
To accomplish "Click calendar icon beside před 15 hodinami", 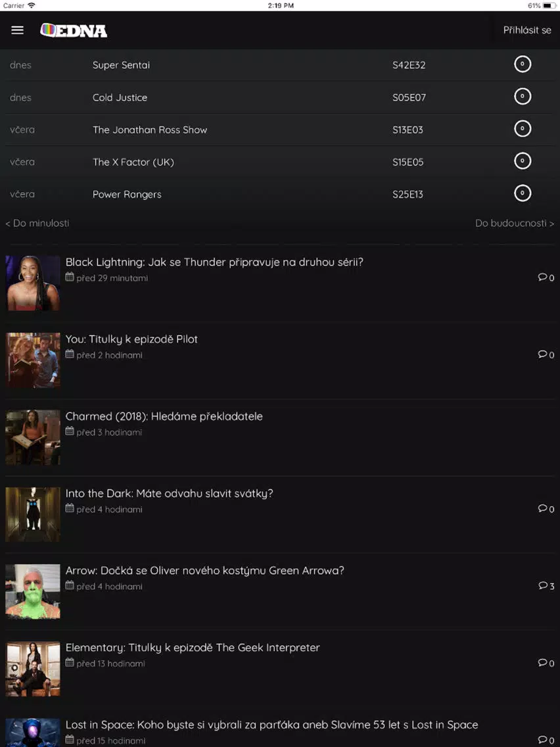I will (x=70, y=740).
